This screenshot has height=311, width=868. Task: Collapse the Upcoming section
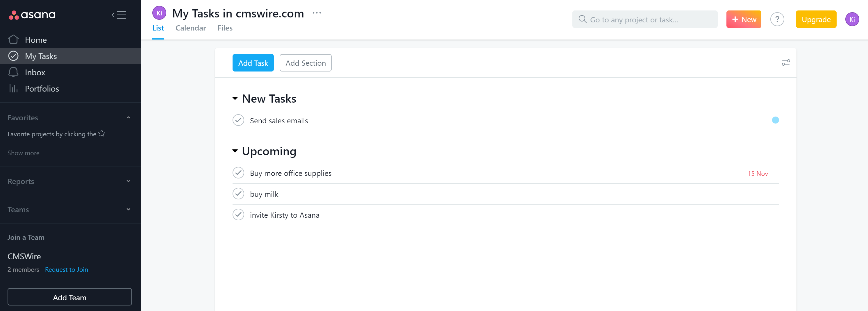[235, 151]
